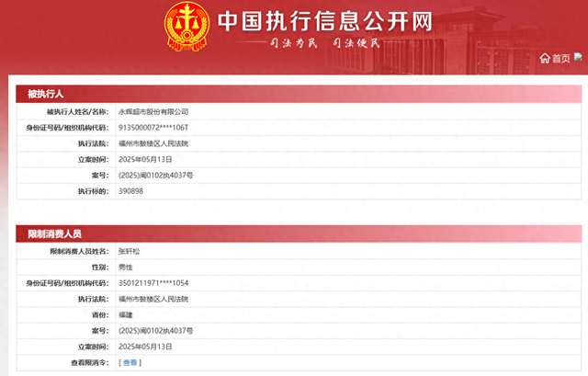The height and width of the screenshot is (376, 588).
Task: Click 福州市鼓楼区人民法院 in 限制消费人员 section
Action: coord(153,299)
